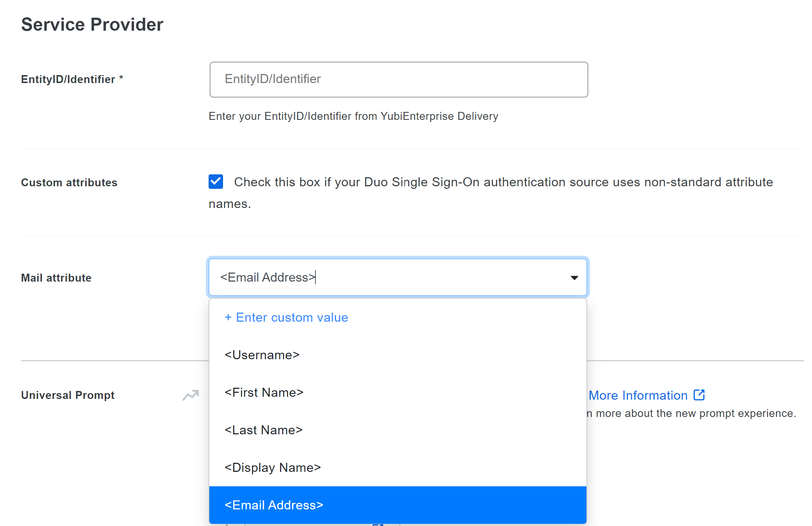
Task: Select the highlighted <Email Address> option
Action: click(274, 505)
